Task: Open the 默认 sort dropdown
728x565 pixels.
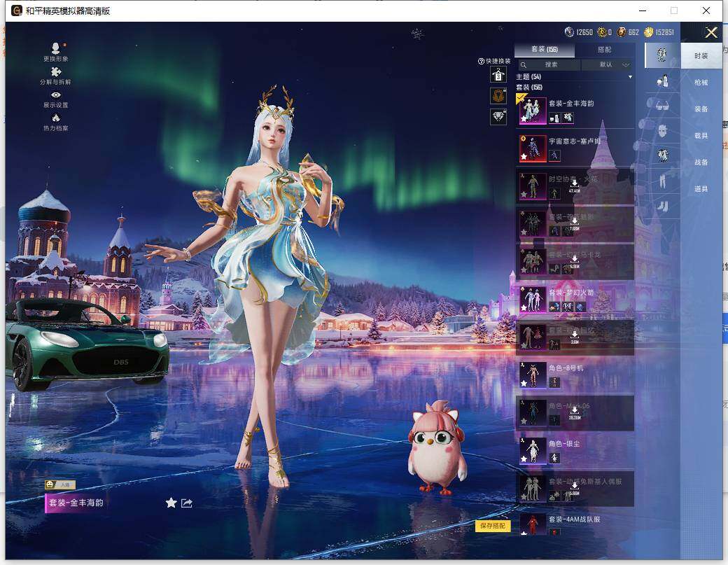Action: point(608,64)
